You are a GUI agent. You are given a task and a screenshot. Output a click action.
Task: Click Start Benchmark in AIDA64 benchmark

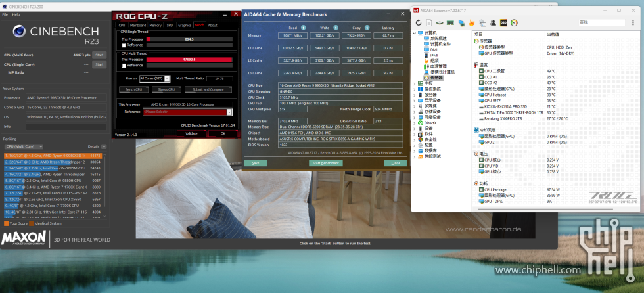point(326,163)
